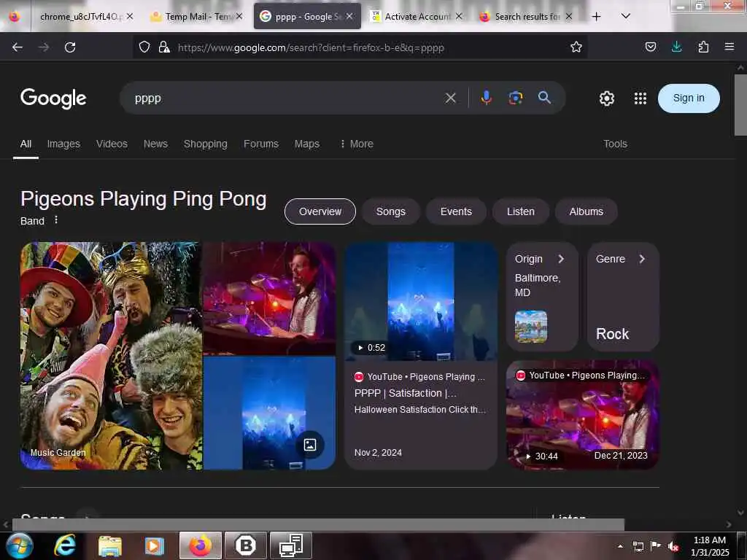The width and height of the screenshot is (747, 560).
Task: Select the Songs chip
Action: click(x=391, y=211)
